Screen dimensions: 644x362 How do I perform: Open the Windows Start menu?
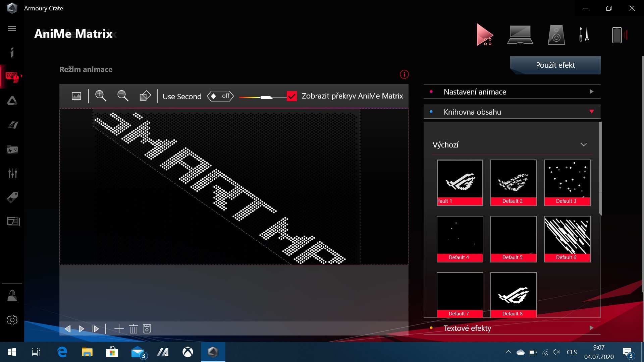[12, 352]
